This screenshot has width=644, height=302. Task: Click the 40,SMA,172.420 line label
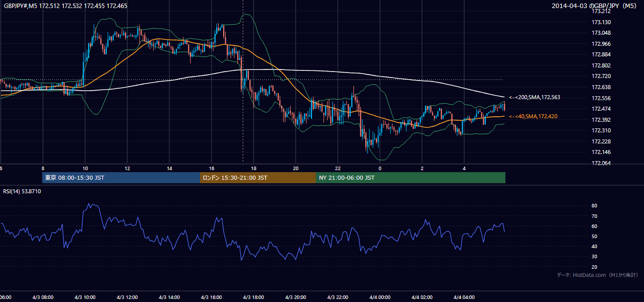(x=533, y=117)
